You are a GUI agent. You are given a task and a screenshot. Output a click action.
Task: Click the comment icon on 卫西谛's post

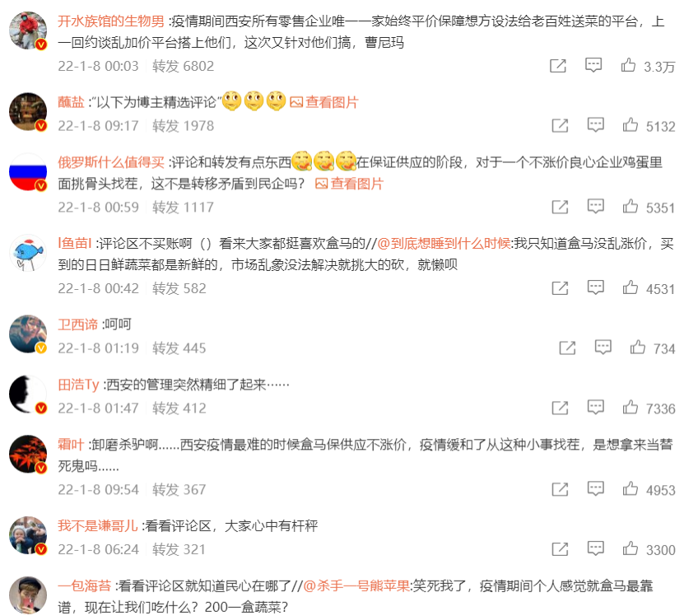[603, 348]
